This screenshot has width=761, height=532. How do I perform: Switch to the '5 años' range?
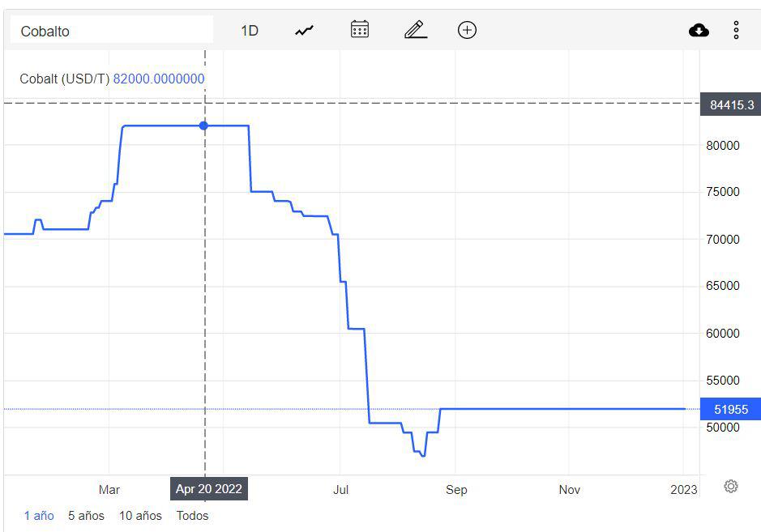86,516
